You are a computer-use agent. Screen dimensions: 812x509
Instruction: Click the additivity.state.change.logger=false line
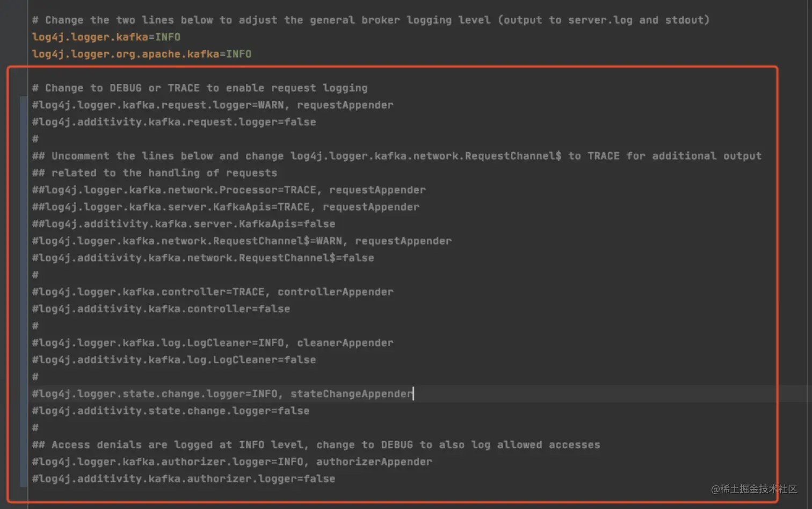171,411
